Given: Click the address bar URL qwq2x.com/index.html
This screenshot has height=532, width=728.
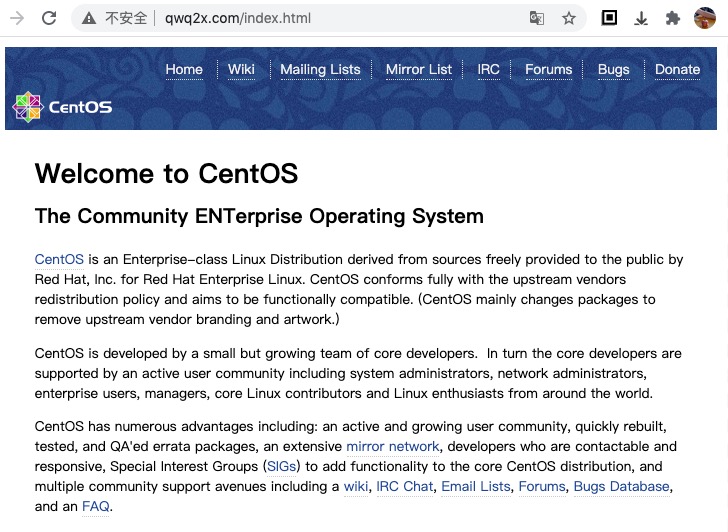Looking at the screenshot, I should click(x=238, y=19).
